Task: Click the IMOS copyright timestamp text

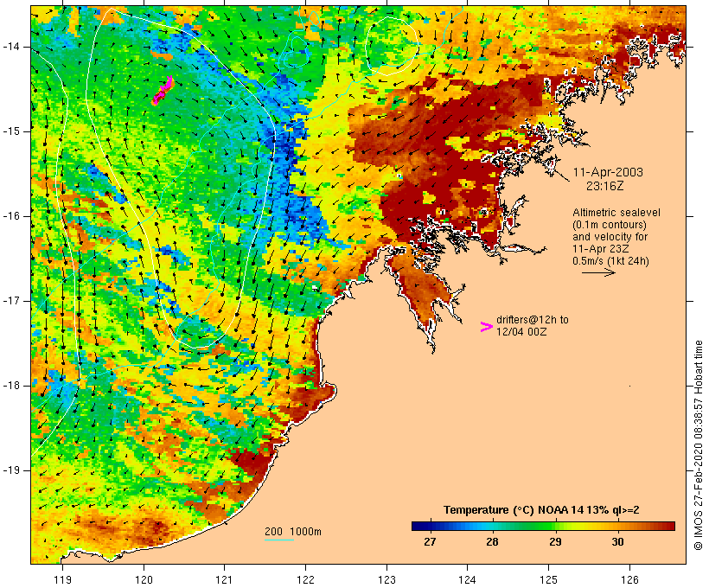Action: 699,445
